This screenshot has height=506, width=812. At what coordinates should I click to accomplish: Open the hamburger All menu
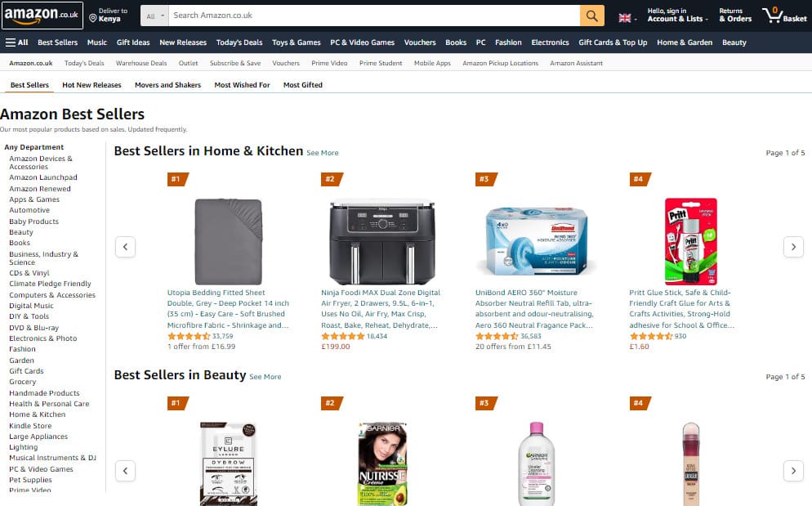click(16, 43)
